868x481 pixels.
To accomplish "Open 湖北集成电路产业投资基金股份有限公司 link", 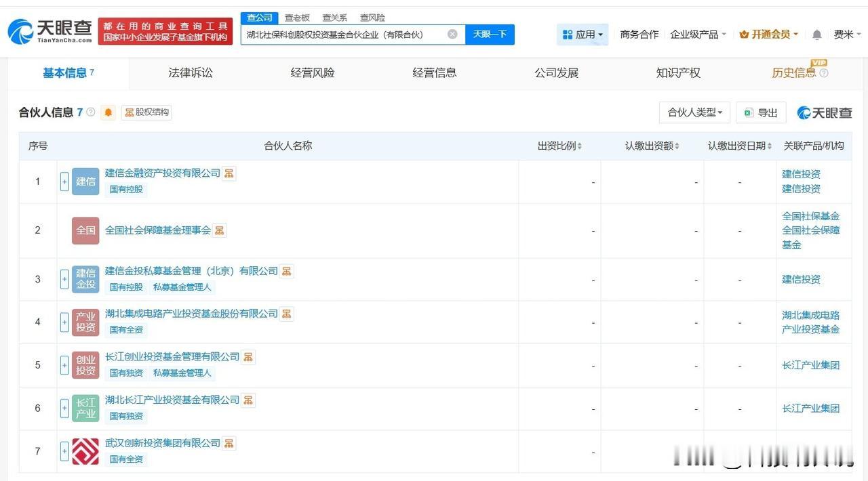I will point(191,314).
